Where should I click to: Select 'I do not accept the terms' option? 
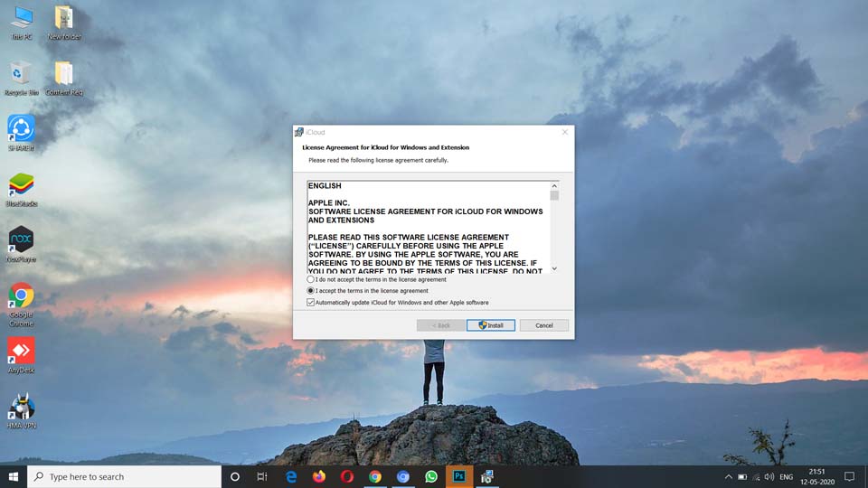click(x=310, y=279)
